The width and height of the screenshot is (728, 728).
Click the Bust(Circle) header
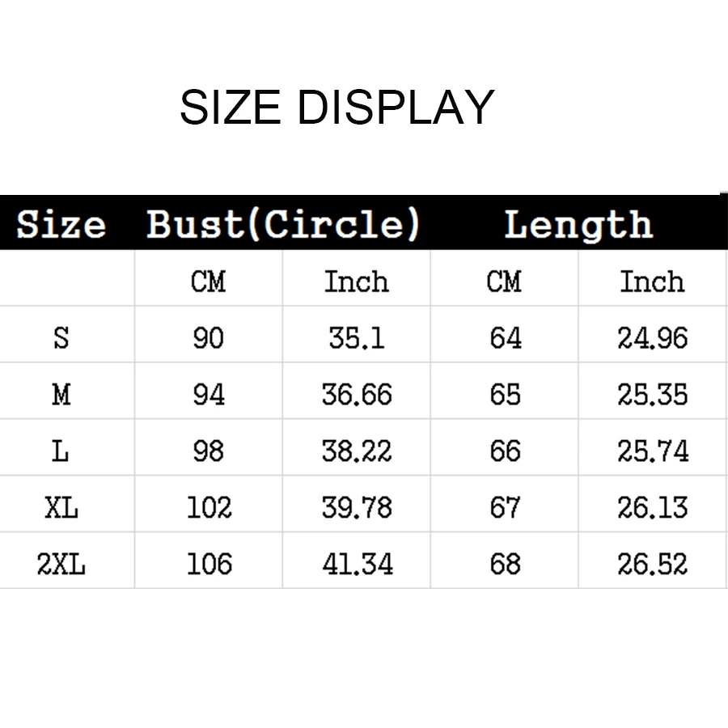click(x=283, y=224)
